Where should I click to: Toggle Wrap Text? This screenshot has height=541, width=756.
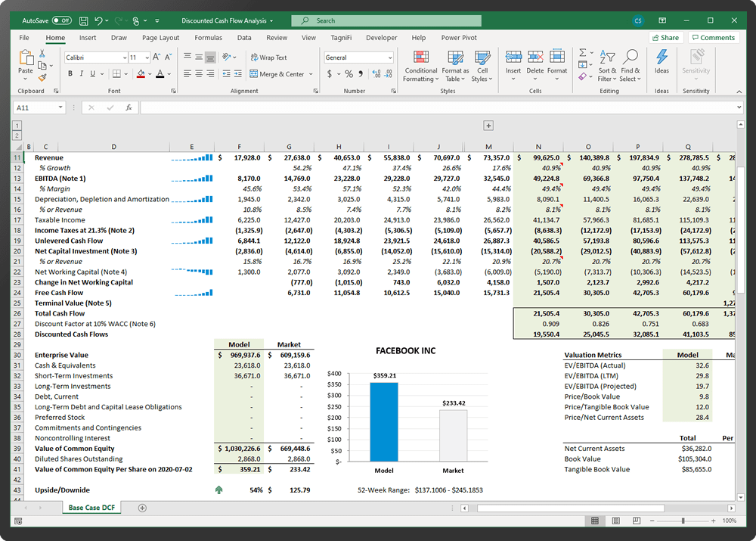pos(268,58)
